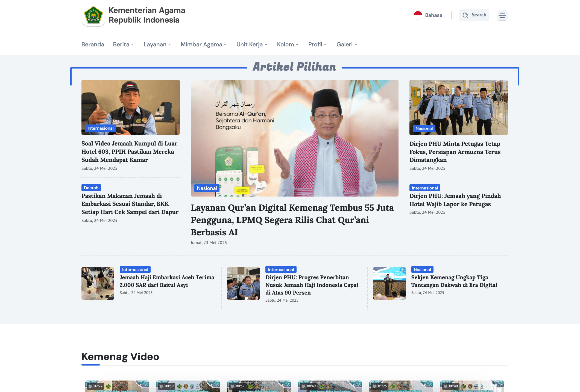Expand the Mimbar Agama dropdown

[203, 44]
